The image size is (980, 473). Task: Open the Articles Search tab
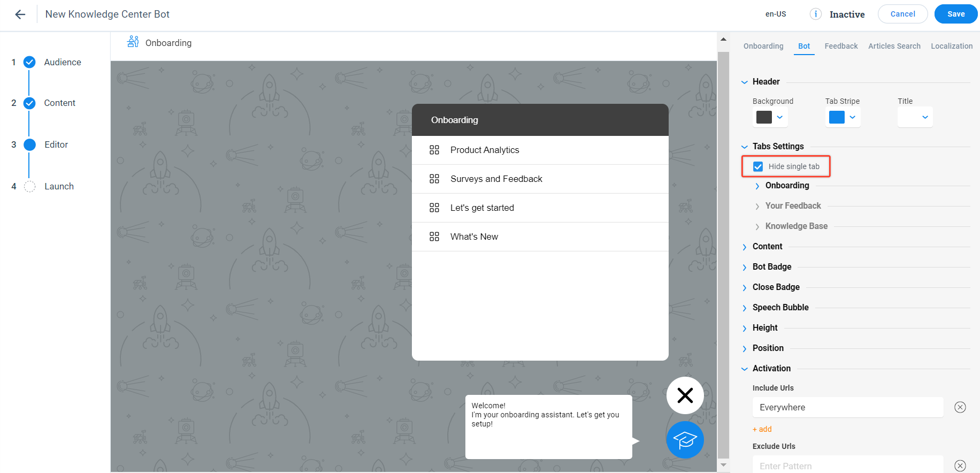tap(894, 46)
